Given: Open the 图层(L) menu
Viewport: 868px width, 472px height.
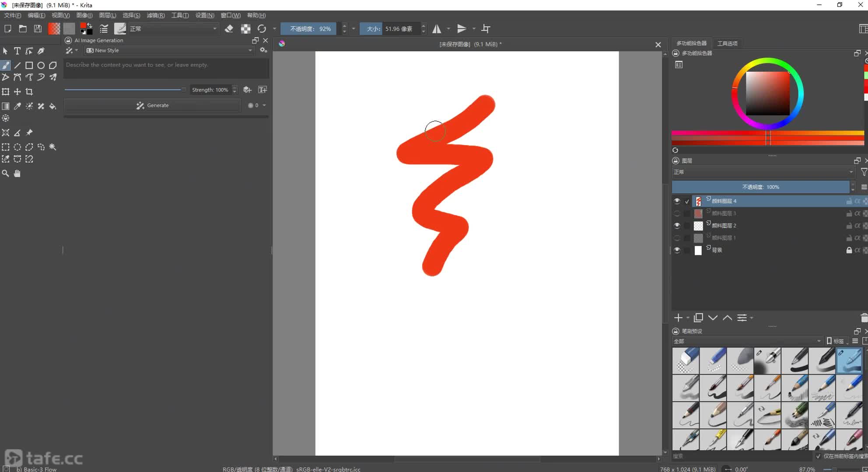Looking at the screenshot, I should click(108, 15).
